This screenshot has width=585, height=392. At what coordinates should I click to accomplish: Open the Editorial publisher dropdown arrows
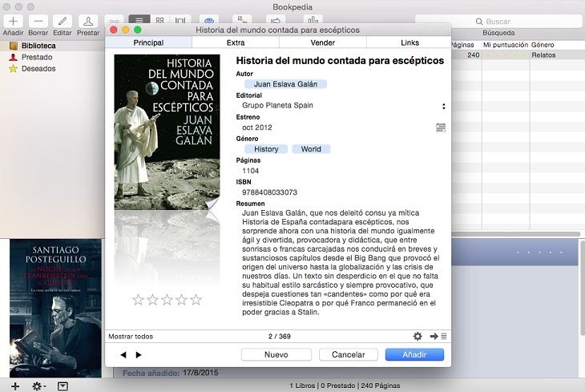tap(443, 106)
